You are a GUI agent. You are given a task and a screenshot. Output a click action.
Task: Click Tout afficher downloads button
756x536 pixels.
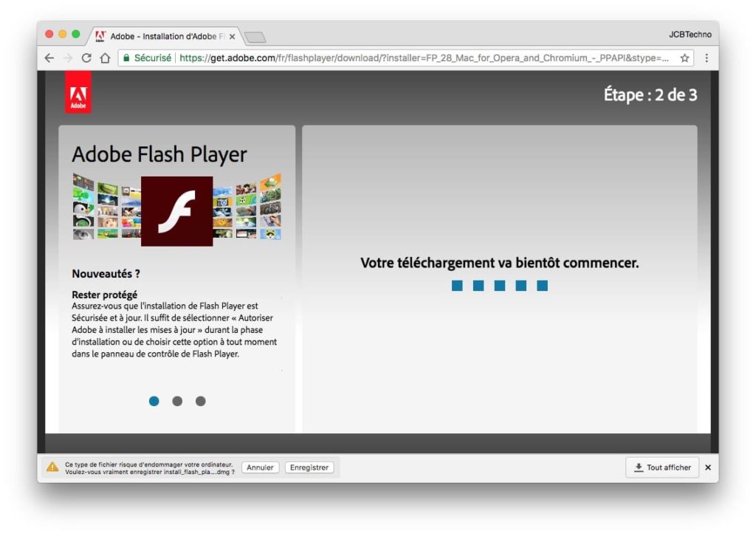coord(661,467)
